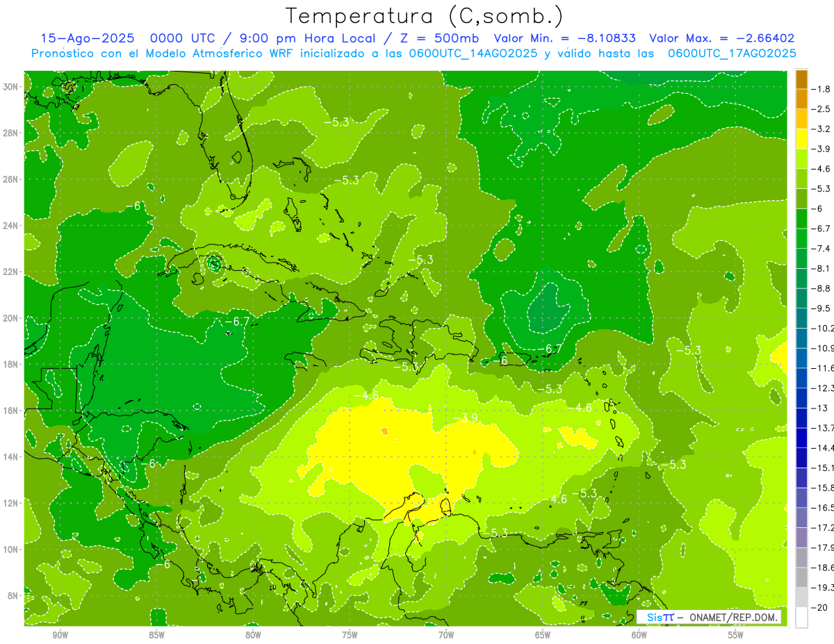Image resolution: width=834 pixels, height=644 pixels.
Task: Click the "26N" latitude axis label
Action: coord(11,179)
